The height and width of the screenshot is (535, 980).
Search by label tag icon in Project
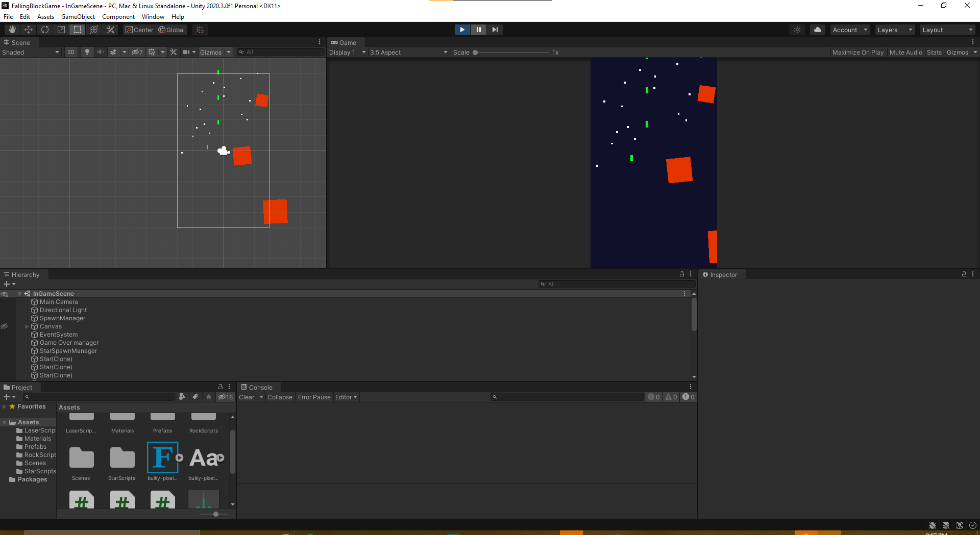tap(195, 397)
